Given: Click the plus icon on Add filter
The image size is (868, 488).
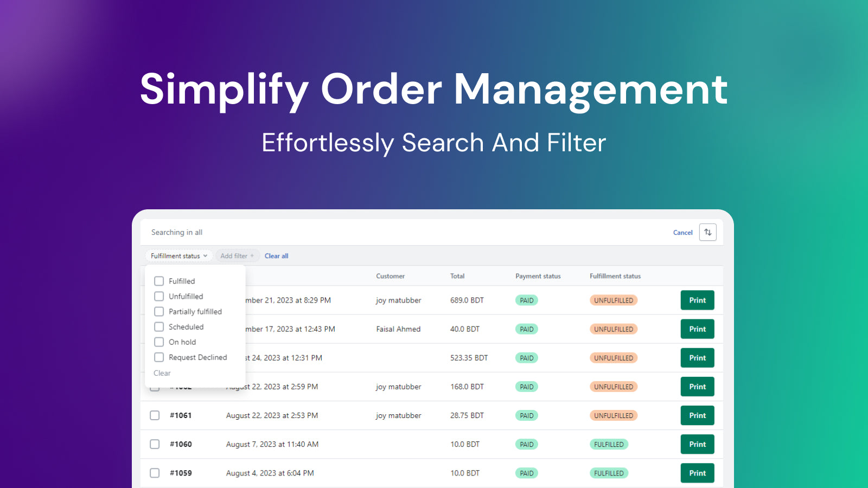Looking at the screenshot, I should click(253, 255).
